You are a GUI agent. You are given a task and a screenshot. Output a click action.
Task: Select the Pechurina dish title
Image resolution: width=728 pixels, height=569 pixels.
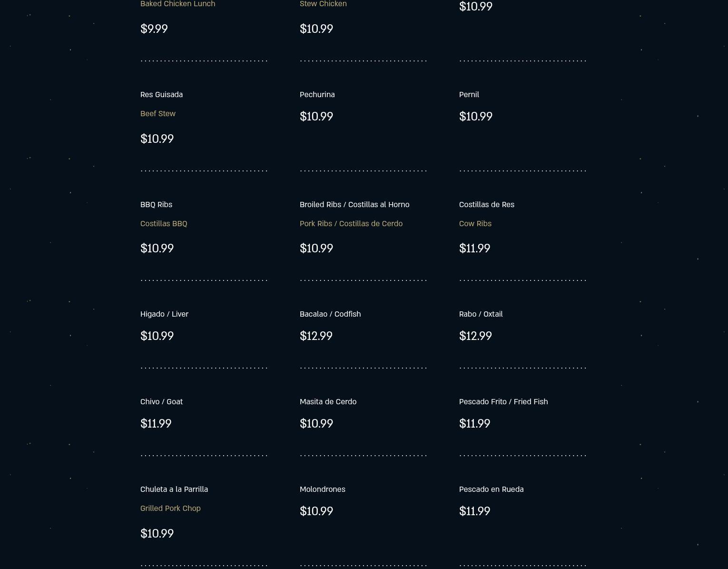pyautogui.click(x=317, y=94)
